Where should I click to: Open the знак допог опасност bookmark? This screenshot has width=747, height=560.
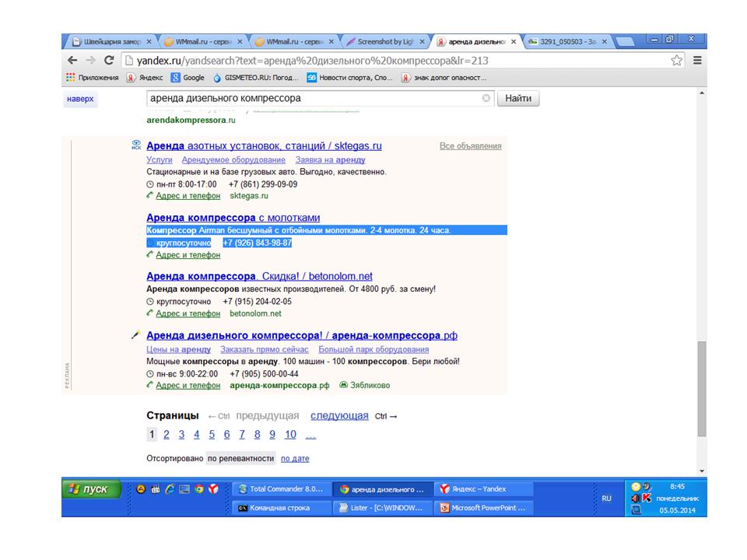tap(444, 78)
